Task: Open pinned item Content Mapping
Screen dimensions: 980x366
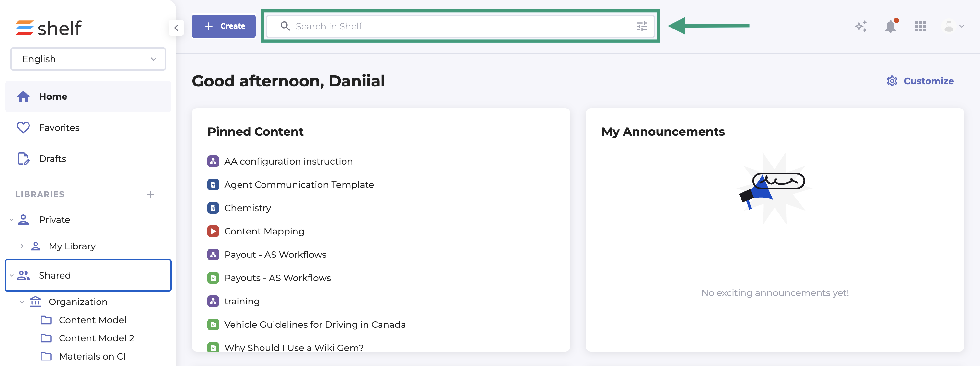Action: [264, 231]
